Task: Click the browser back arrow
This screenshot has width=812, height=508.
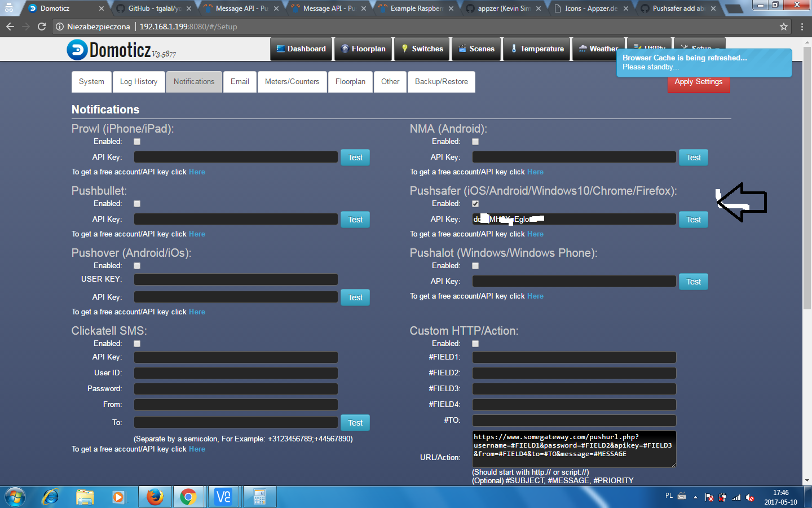Action: (10, 27)
